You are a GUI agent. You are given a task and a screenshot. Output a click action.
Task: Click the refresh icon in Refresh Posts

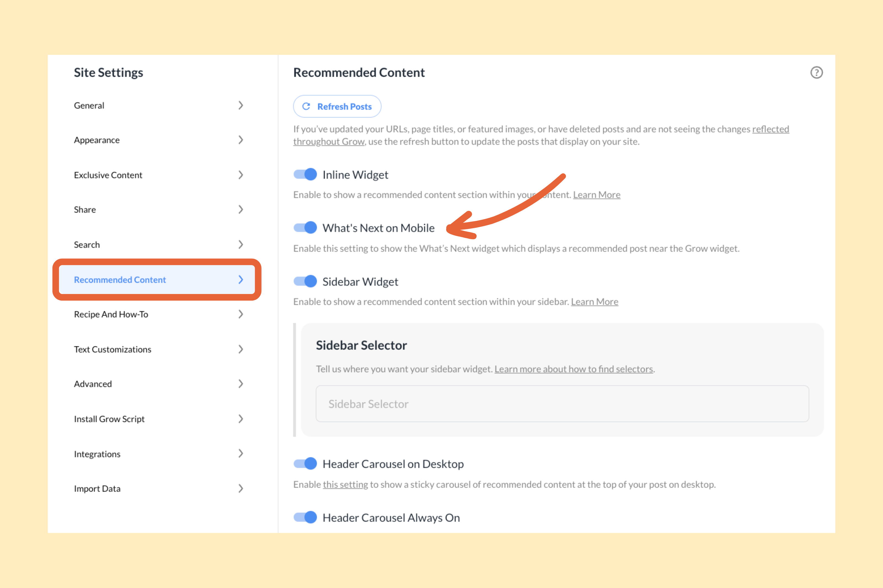(306, 106)
